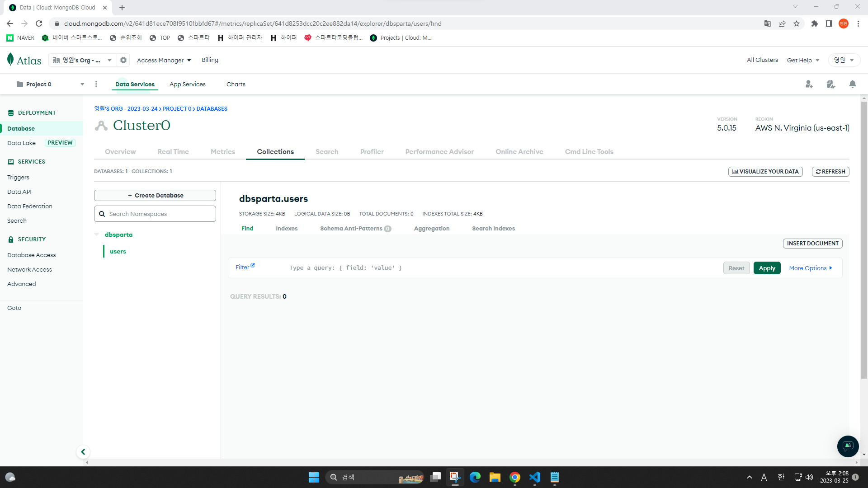The height and width of the screenshot is (488, 868).
Task: Open Schema Anti-Patterns tab
Action: [x=355, y=228]
